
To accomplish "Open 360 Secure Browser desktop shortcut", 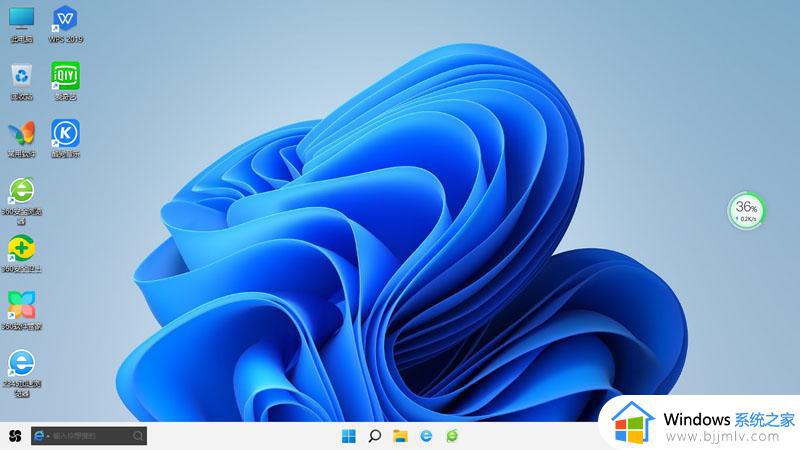I will click(x=21, y=200).
